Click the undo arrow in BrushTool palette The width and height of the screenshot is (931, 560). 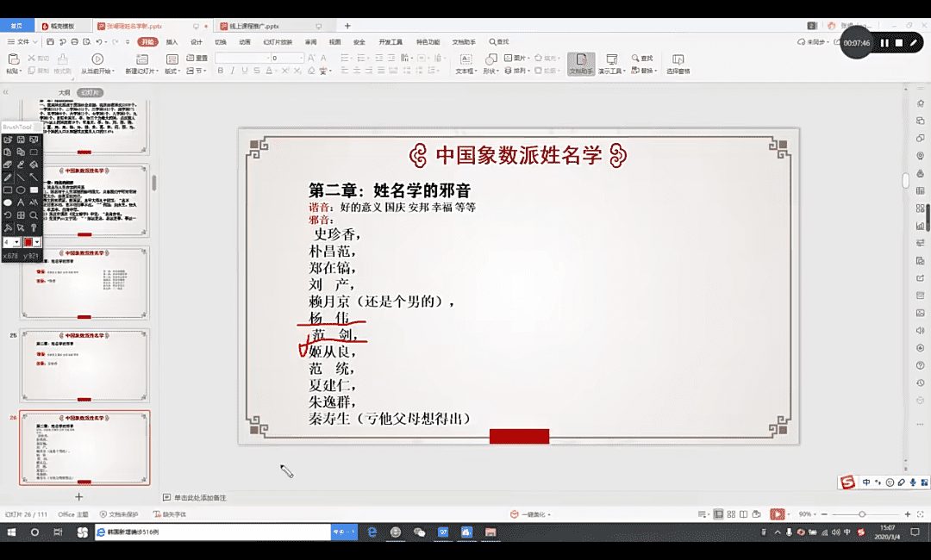8,215
